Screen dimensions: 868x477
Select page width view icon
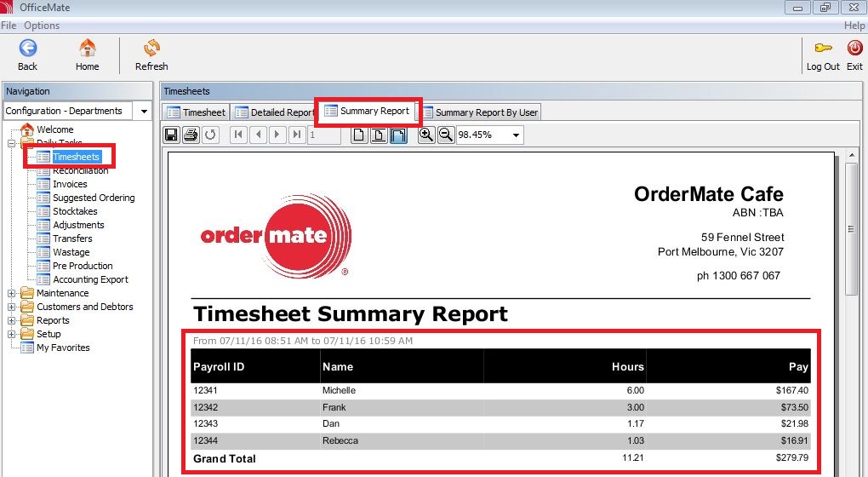(379, 135)
